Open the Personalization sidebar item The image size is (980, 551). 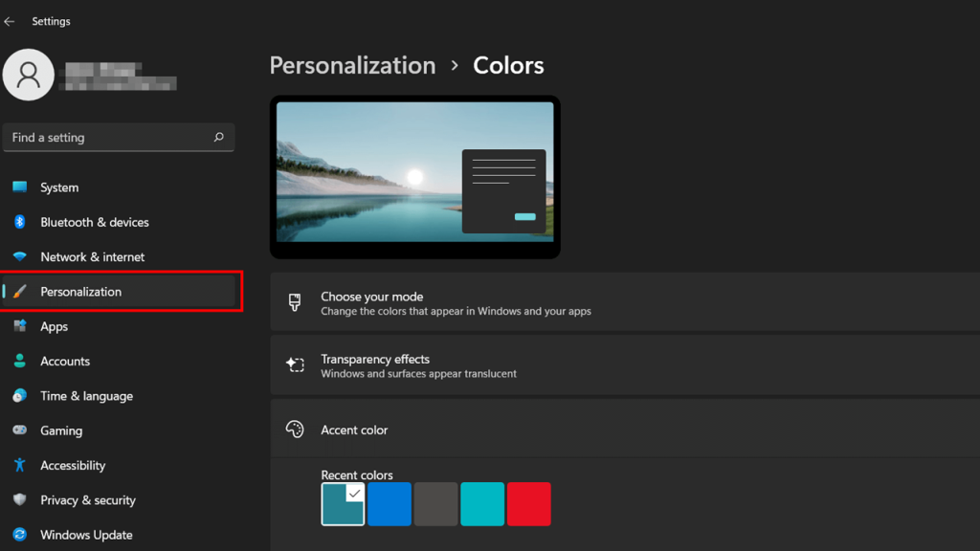[x=81, y=292]
